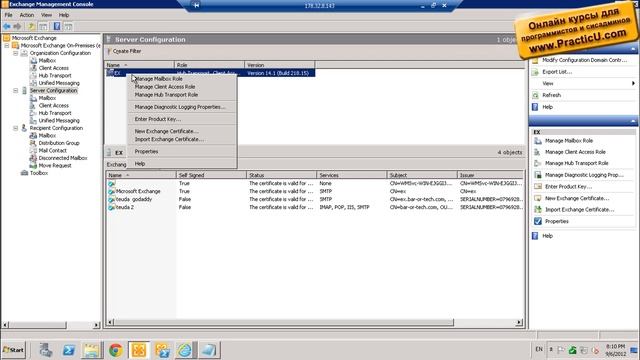Sort certificates by Services column header
The height and width of the screenshot is (360, 640).
click(351, 175)
